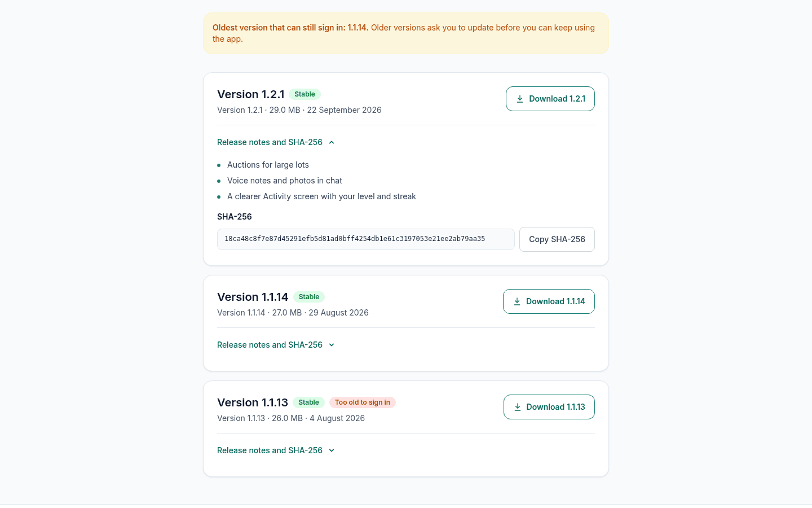Viewport: 812px width, 508px height.
Task: Expand the chevron on Version 1.1.13 release notes
Action: coord(332,450)
